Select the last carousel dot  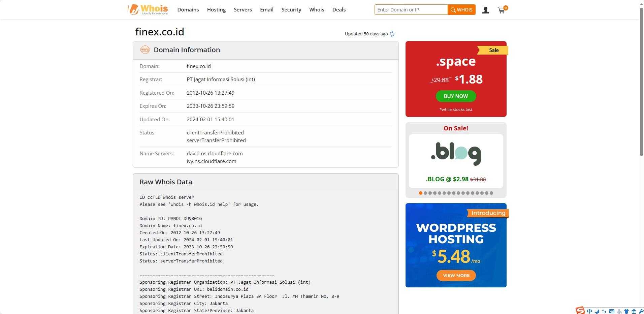tap(491, 193)
